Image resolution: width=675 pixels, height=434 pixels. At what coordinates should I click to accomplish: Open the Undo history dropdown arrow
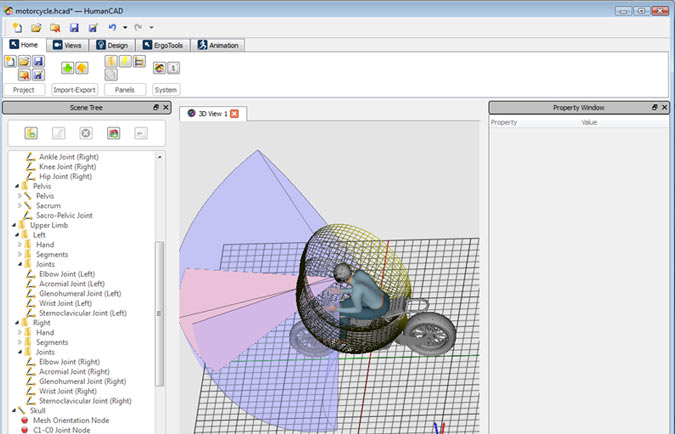124,28
